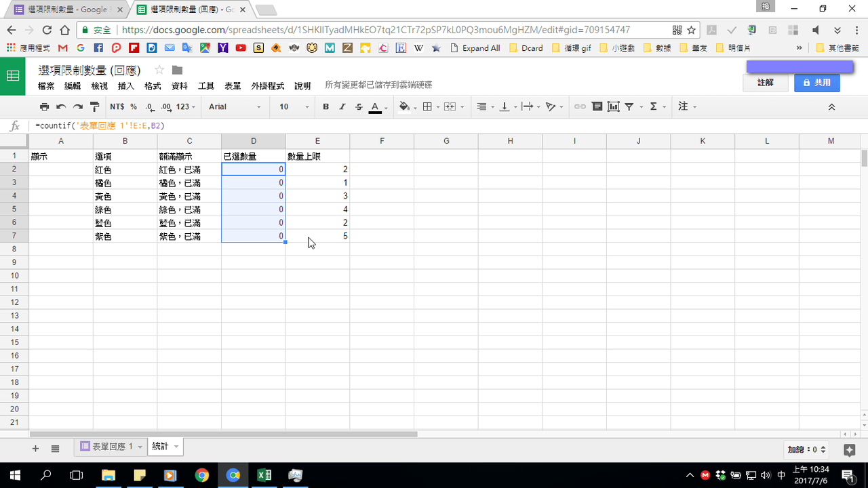The width and height of the screenshot is (868, 488).
Task: Click the Explore button
Action: pos(849,449)
